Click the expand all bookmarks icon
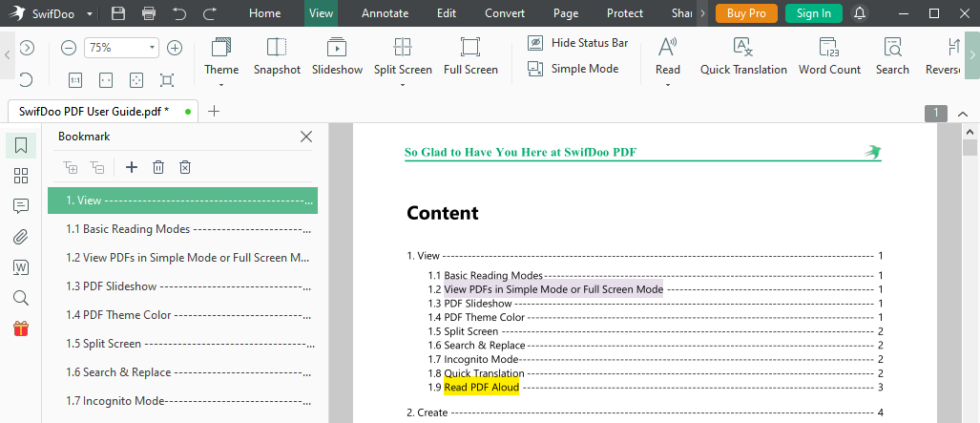 (70, 167)
